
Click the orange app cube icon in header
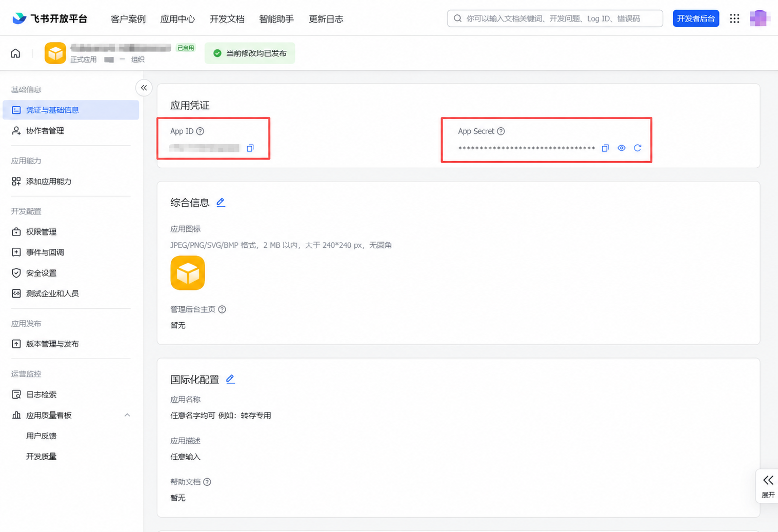[55, 53]
